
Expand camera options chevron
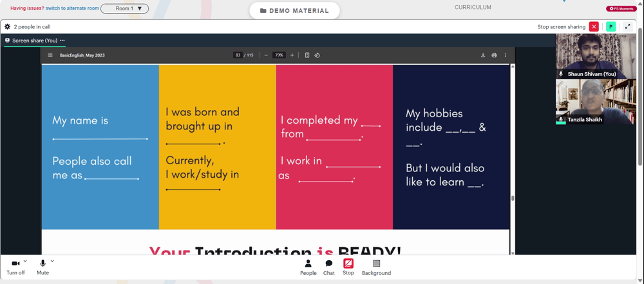[25, 261]
